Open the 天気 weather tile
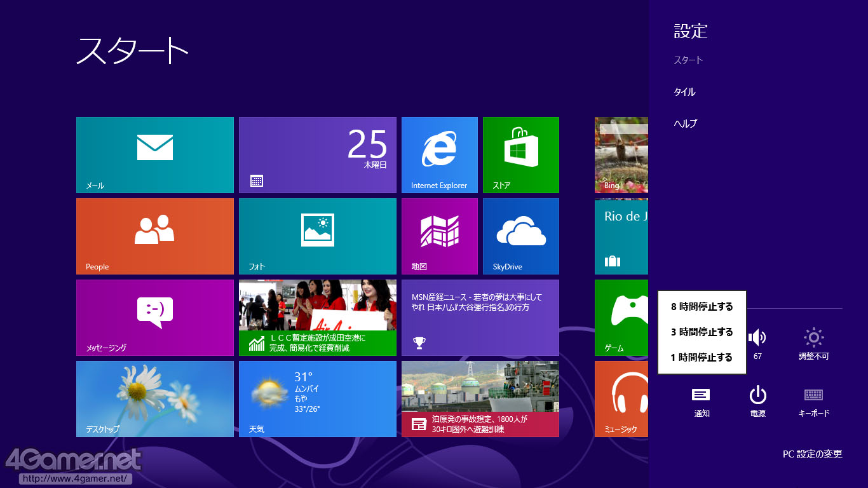The image size is (868, 488). [x=318, y=399]
